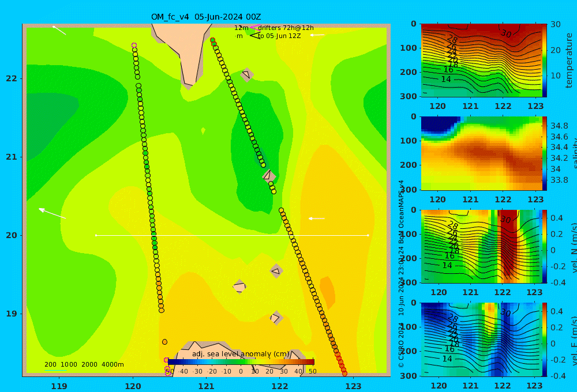Click the 12m label beside the magenta arrow

pos(241,28)
